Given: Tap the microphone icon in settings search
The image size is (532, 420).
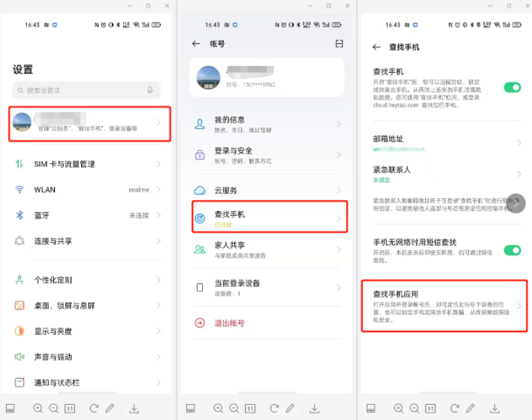Looking at the screenshot, I should [x=150, y=90].
